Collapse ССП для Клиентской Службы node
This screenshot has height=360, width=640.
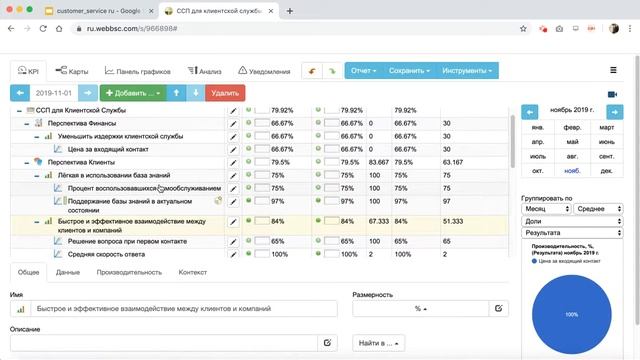coord(19,111)
